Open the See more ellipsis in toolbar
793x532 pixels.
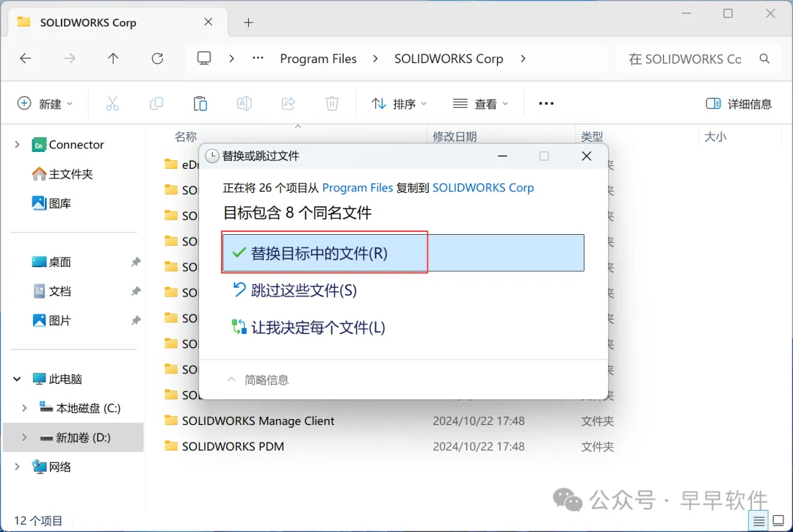[x=546, y=103]
